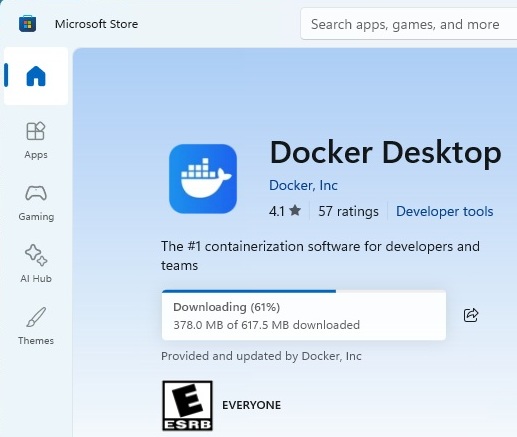Viewport: 517px width, 437px height.
Task: Click the 57 ratings text
Action: (348, 211)
